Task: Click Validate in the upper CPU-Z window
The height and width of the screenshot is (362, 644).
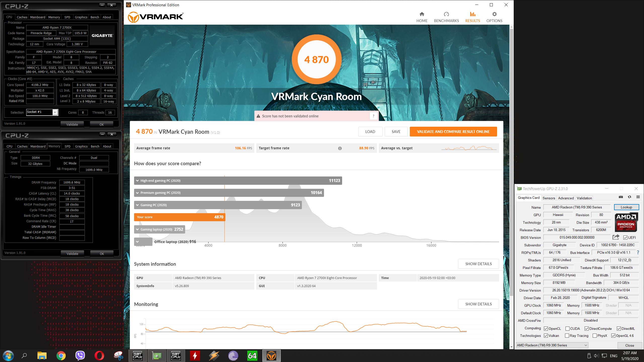Action: coord(72,124)
